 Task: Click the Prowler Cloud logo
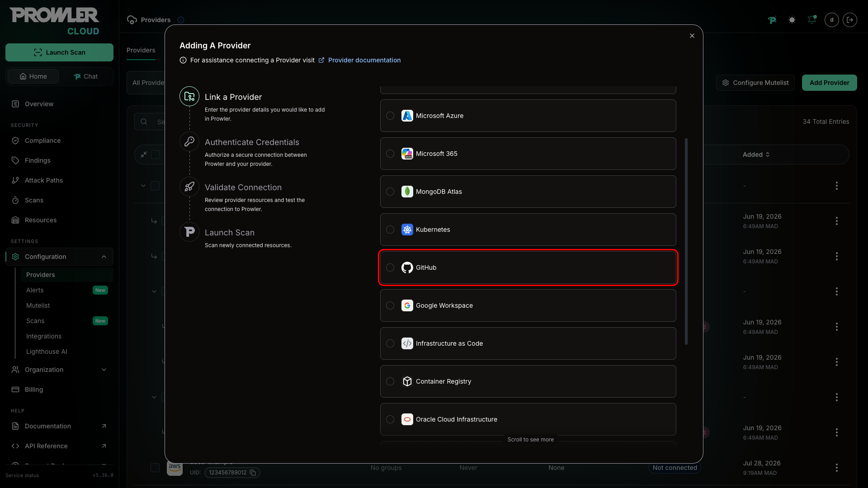55,21
